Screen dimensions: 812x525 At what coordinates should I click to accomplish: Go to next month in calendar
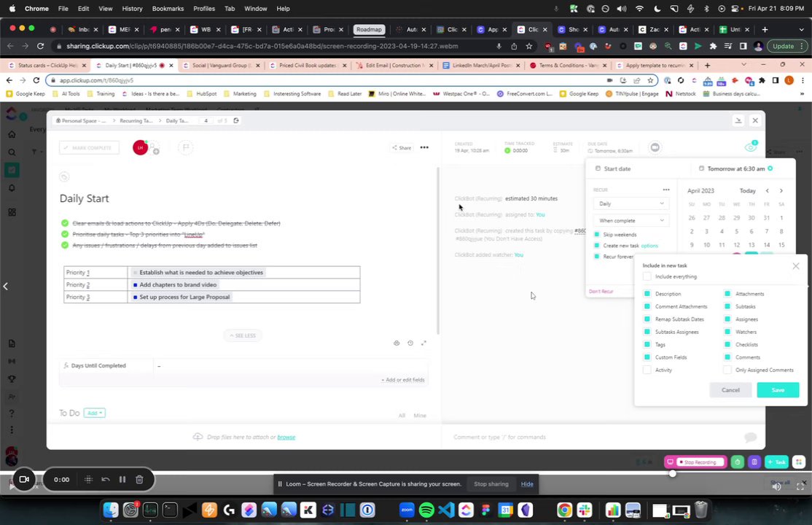781,191
